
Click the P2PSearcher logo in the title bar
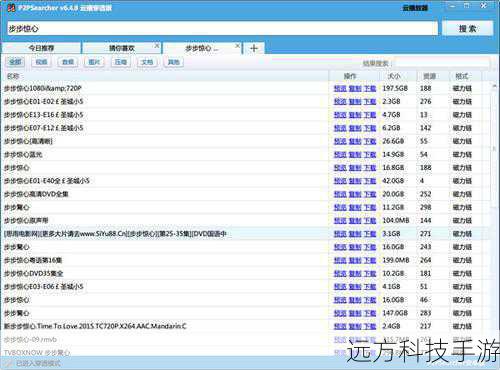[x=12, y=7]
